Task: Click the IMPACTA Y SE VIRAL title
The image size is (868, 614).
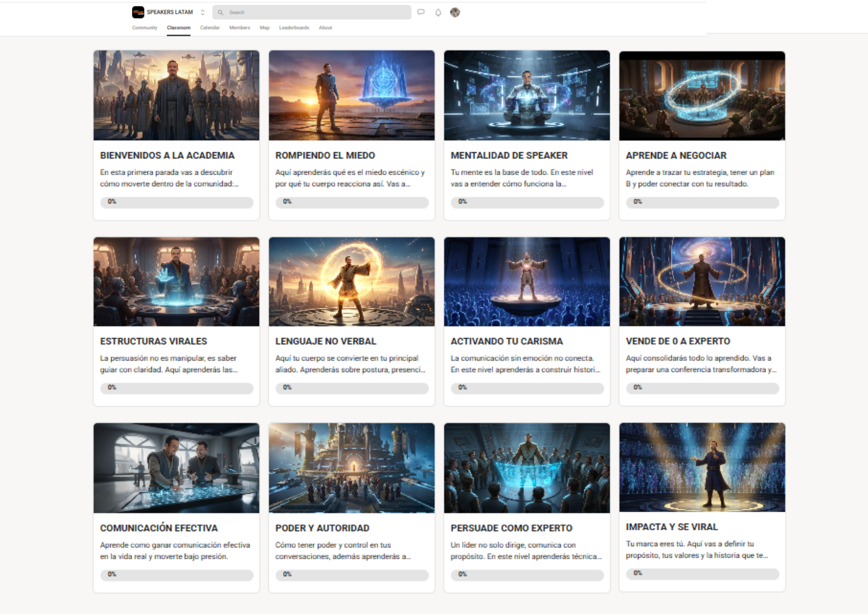Action: [671, 527]
